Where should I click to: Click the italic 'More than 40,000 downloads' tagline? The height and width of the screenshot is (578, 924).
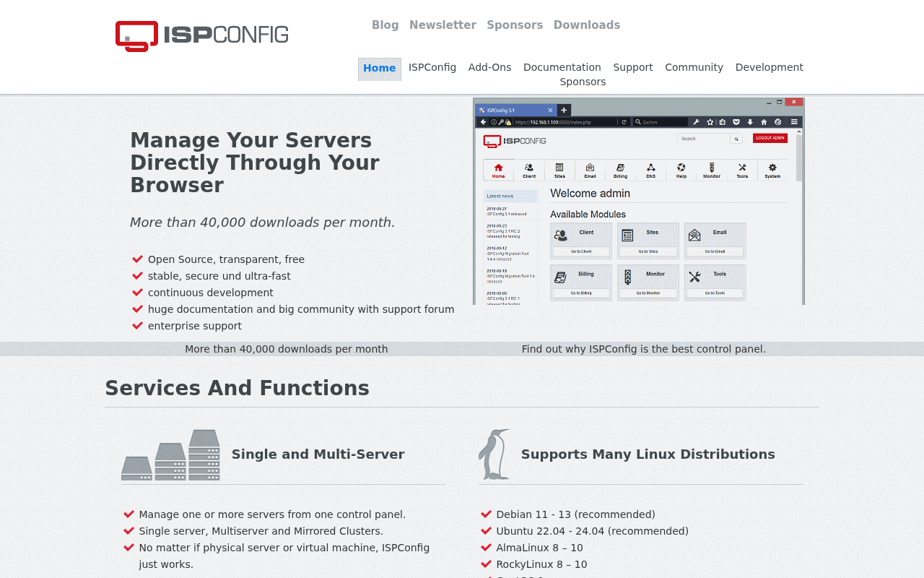[x=263, y=223]
